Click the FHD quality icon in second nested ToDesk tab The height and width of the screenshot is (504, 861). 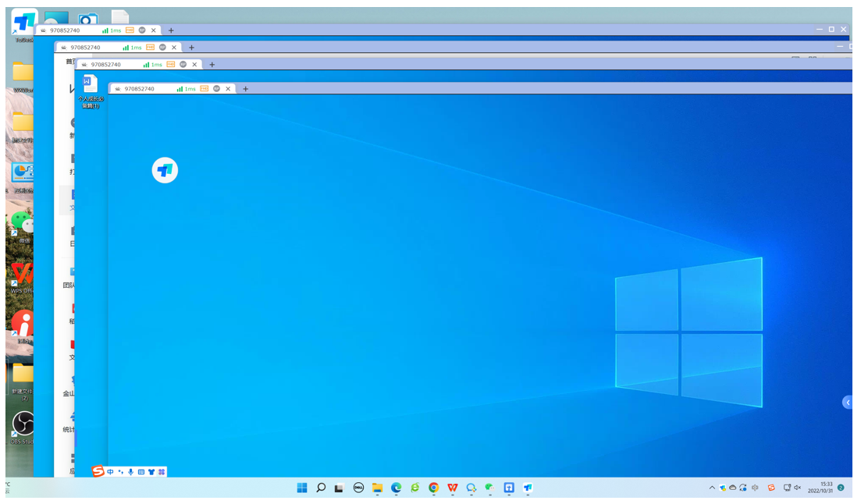tap(150, 48)
